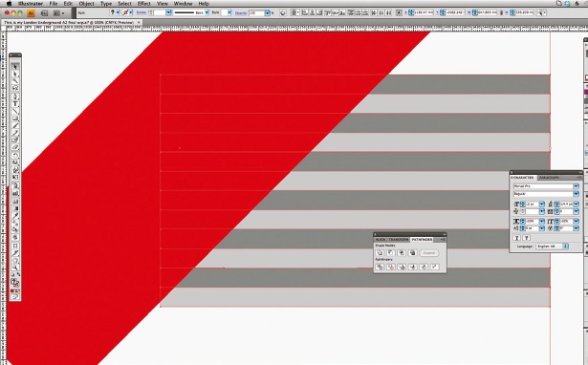Select the Magic Wand tool
588x365 pixels.
click(x=15, y=81)
